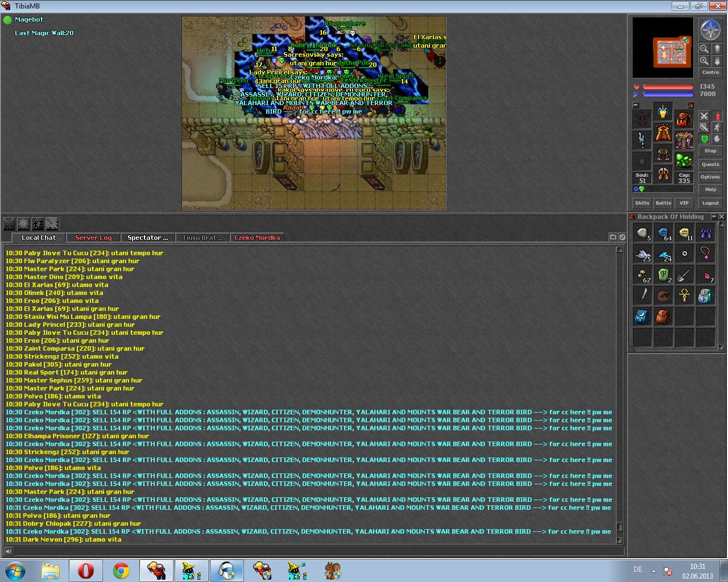Close the Backpack Of Holding container
The width and height of the screenshot is (728, 582).
(722, 217)
